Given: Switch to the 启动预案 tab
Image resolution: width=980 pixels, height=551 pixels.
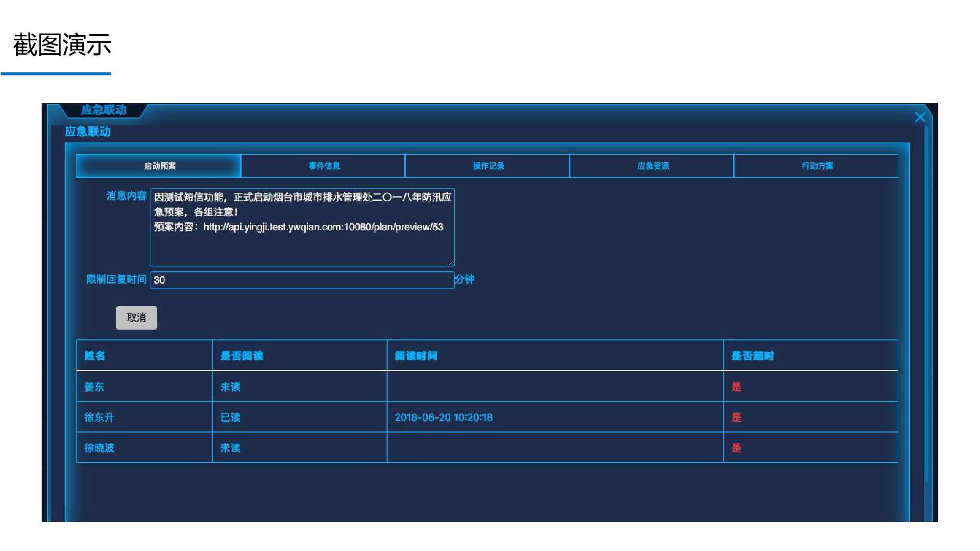Looking at the screenshot, I should pos(159,166).
